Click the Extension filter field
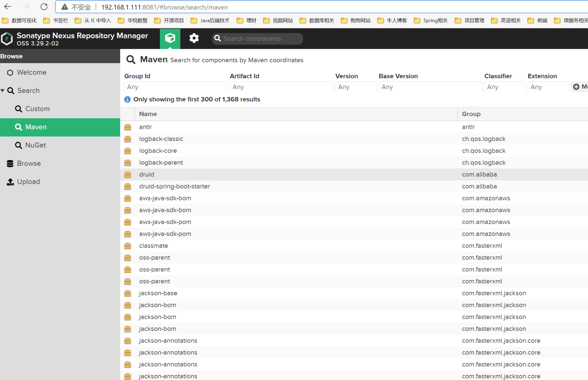The width and height of the screenshot is (588, 380). pos(548,87)
